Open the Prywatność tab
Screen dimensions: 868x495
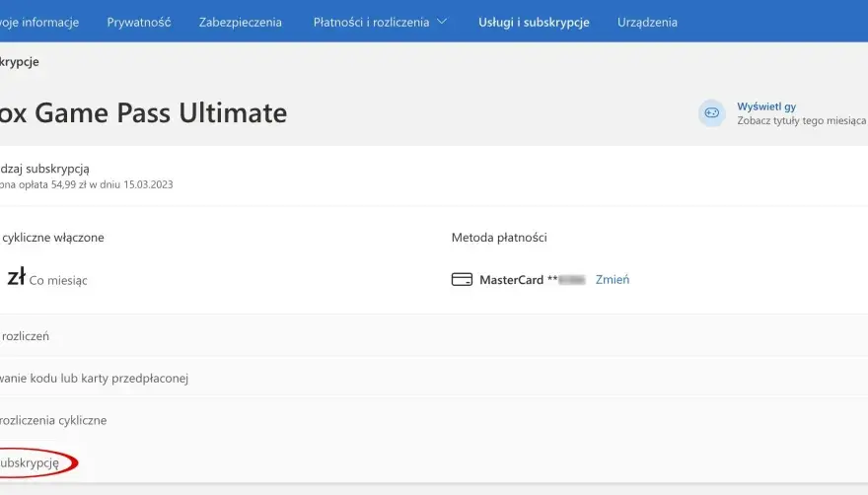click(138, 22)
